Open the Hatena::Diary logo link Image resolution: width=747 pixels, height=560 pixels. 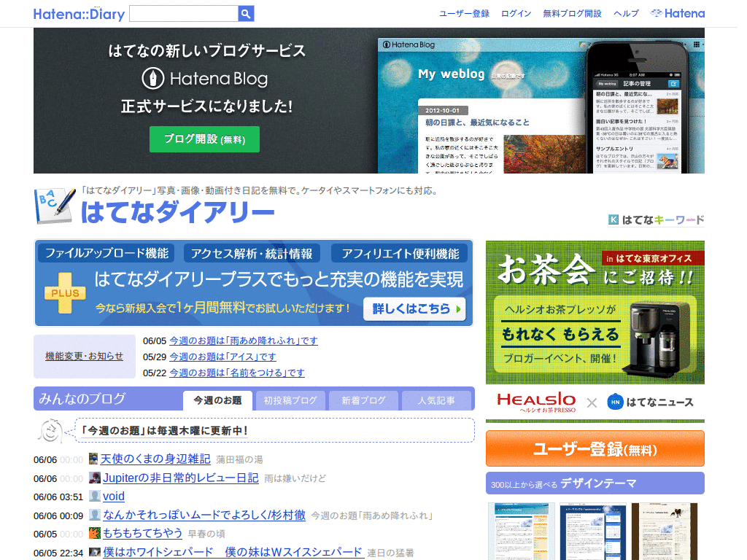[x=79, y=15]
